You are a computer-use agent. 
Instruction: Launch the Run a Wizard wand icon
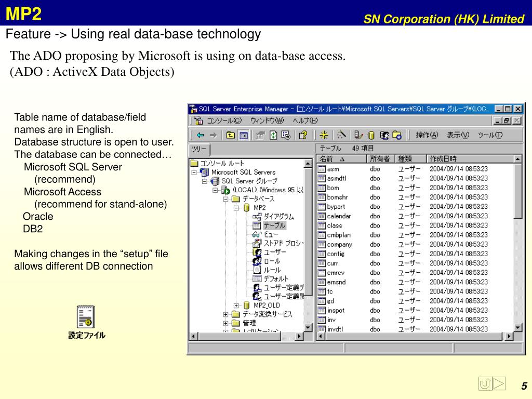[341, 136]
